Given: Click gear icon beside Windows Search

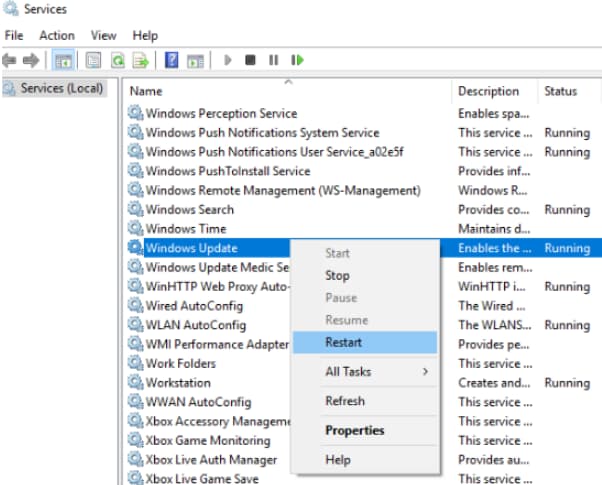Looking at the screenshot, I should click(x=135, y=209).
